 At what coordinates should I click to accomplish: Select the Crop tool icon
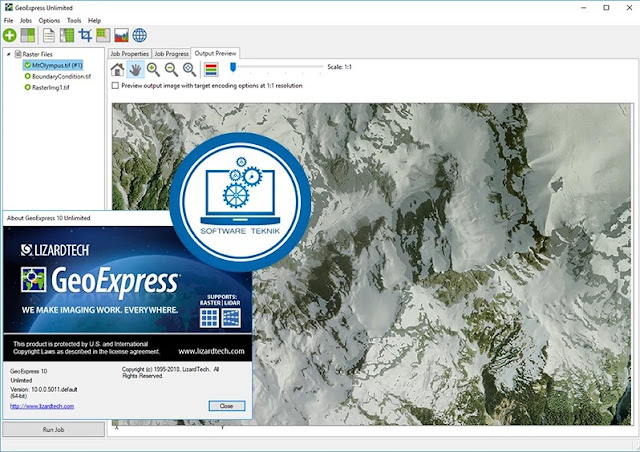[85, 36]
